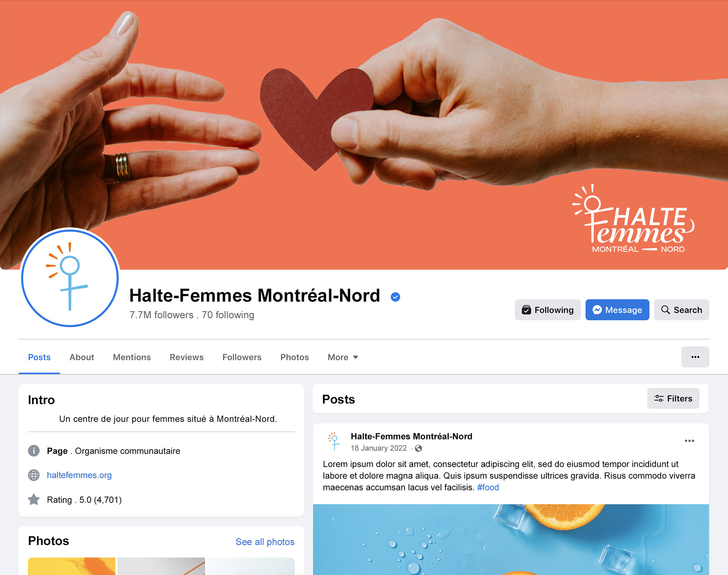Screen dimensions: 728x575
Task: Open the #food hashtag in the post
Action: [x=488, y=487]
